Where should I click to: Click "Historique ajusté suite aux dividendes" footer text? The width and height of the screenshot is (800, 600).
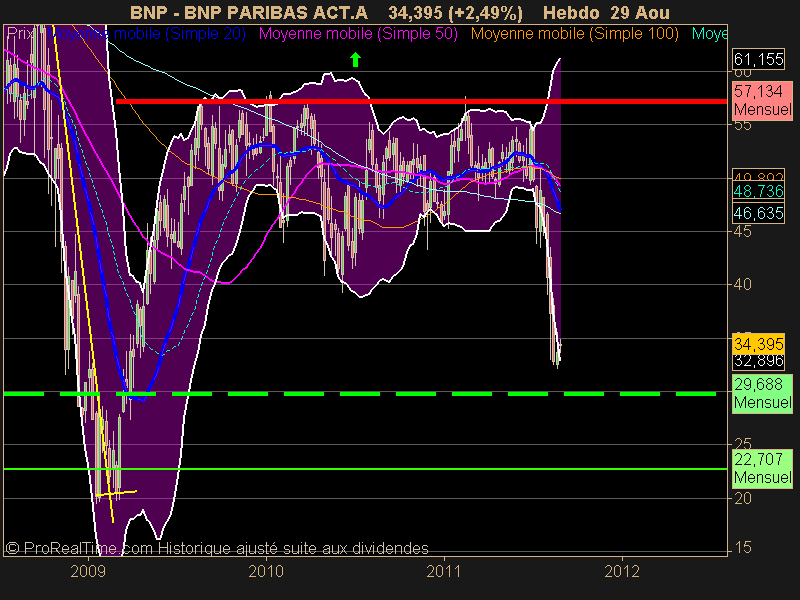pos(293,548)
